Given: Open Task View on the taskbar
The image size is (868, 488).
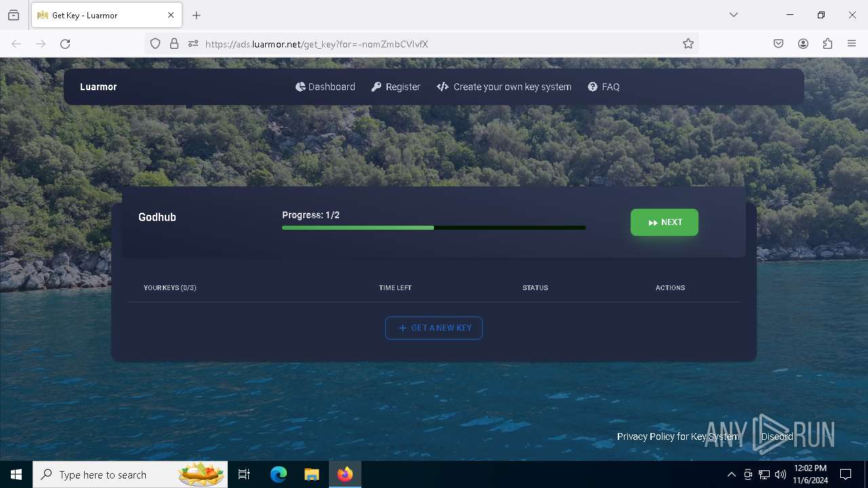Looking at the screenshot, I should click(244, 474).
